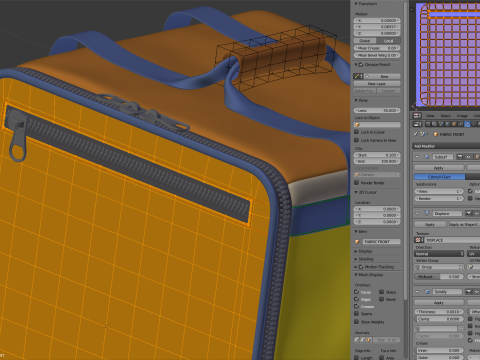Enable Render Border checkbox
480x360 pixels.
(356, 183)
